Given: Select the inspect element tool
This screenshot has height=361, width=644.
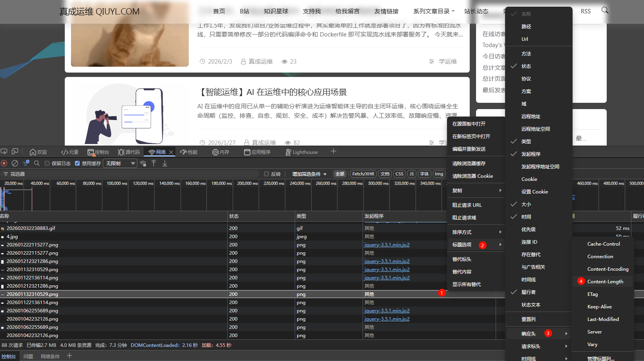Looking at the screenshot, I should pyautogui.click(x=4, y=151).
